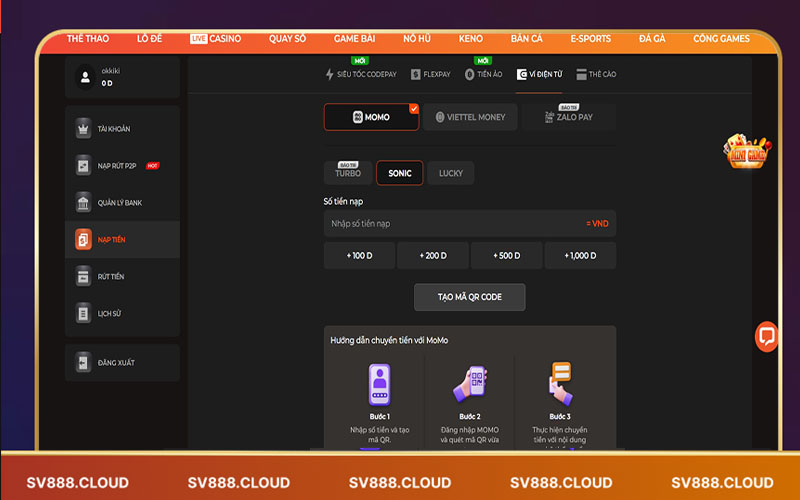Click the = VND currency label
Screen dimensions: 800x500
[x=597, y=223]
